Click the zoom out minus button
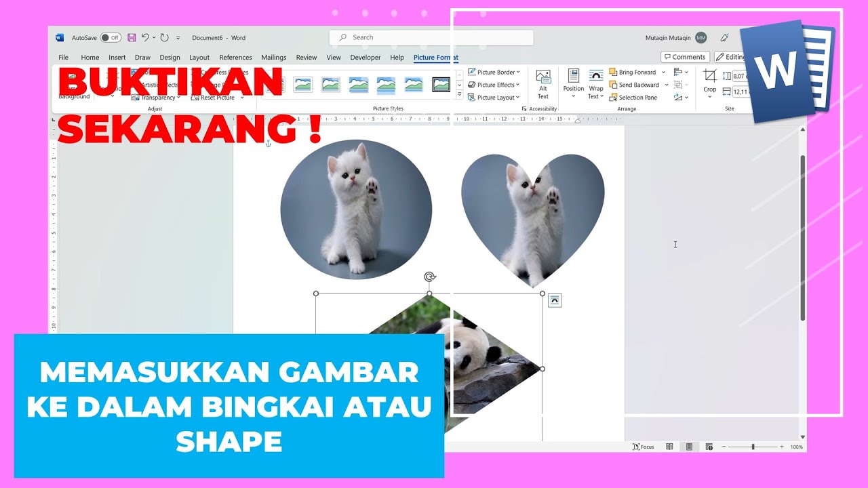 coord(724,447)
